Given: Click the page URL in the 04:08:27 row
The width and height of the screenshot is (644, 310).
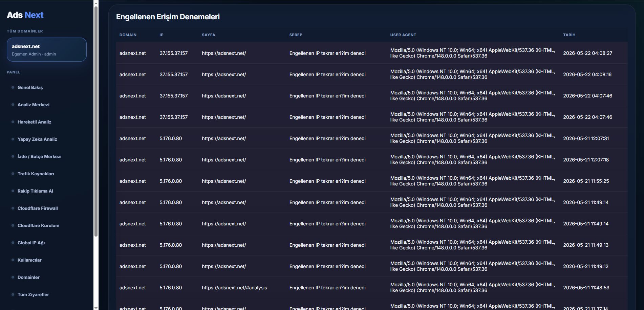Looking at the screenshot, I should click(224, 53).
